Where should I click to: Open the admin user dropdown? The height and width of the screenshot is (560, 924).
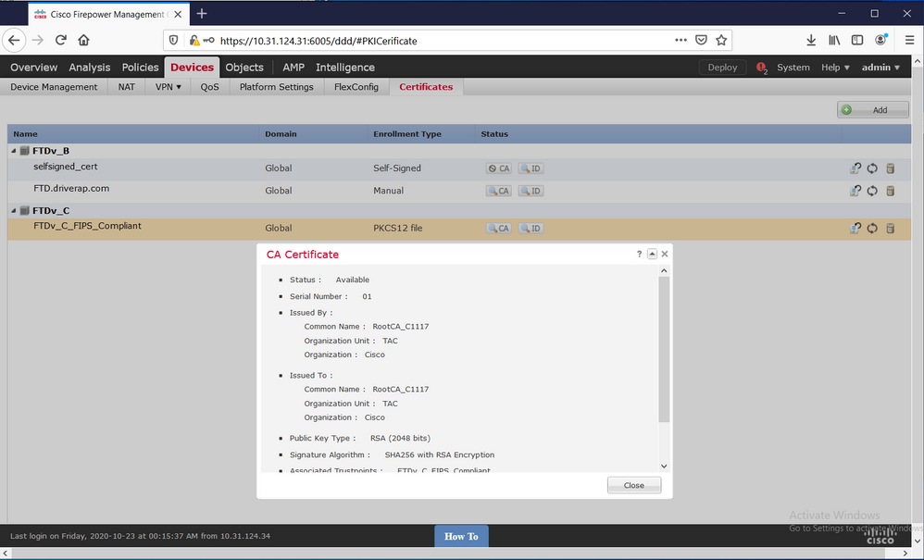881,68
